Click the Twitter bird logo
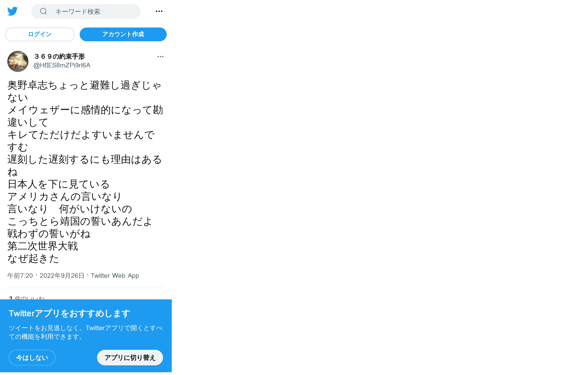Screen dimensions: 588x375 pyautogui.click(x=13, y=11)
